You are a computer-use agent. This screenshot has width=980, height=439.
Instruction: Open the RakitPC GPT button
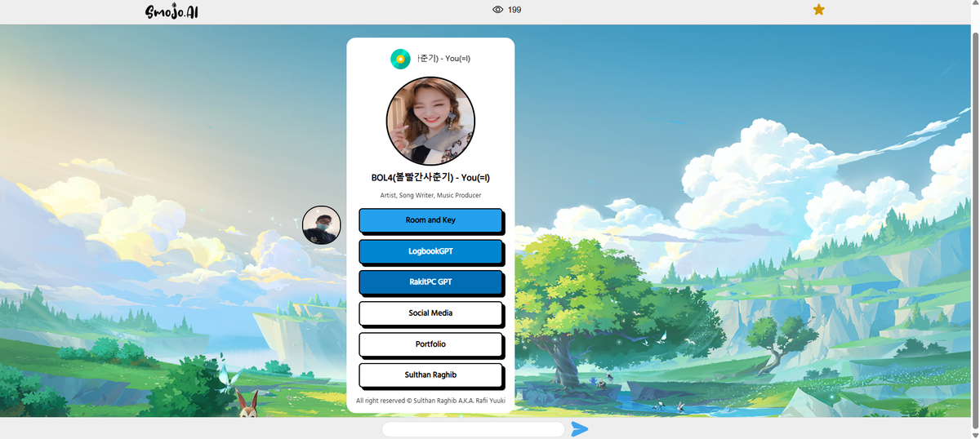430,282
